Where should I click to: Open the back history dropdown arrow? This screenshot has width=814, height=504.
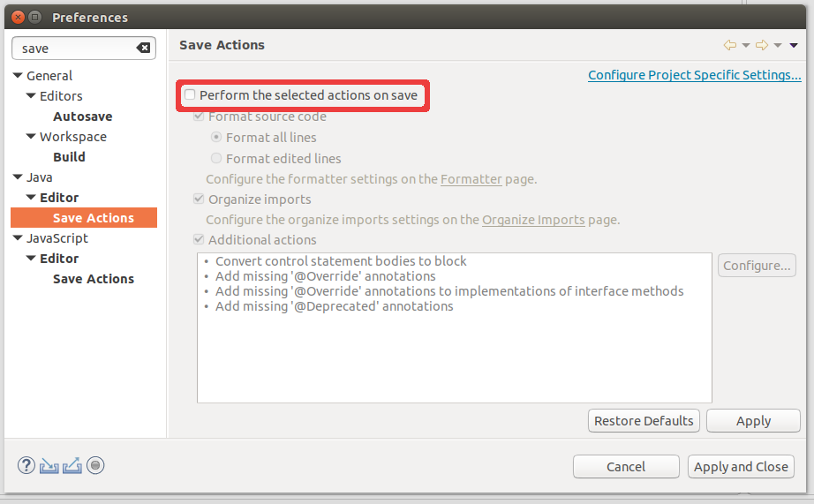(745, 45)
